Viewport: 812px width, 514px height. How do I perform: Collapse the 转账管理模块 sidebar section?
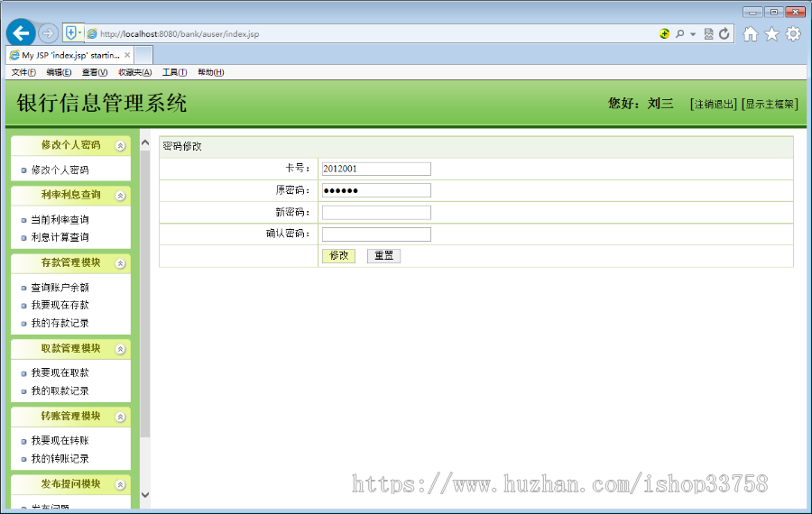(120, 418)
